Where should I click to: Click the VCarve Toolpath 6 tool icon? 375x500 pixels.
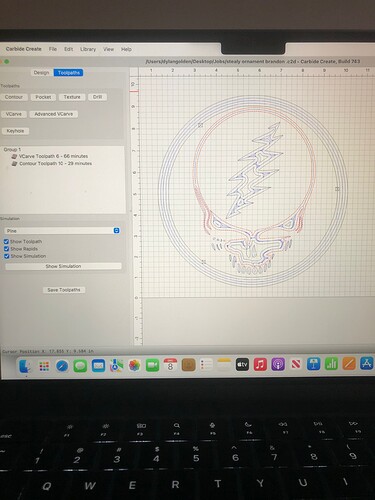pos(14,156)
